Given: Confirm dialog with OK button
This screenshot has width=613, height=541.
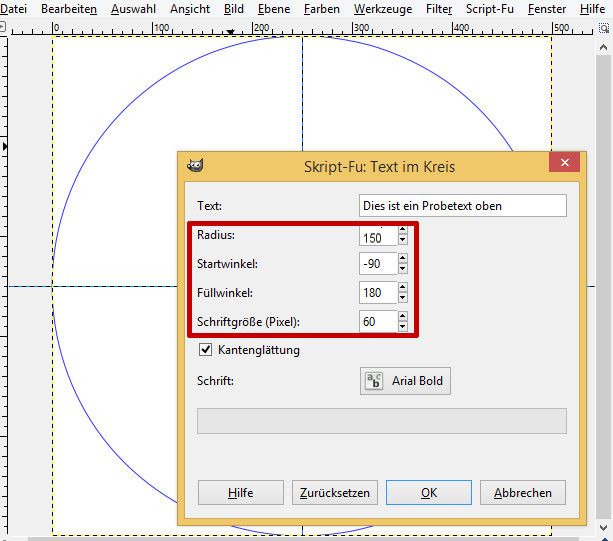Looking at the screenshot, I should point(429,493).
